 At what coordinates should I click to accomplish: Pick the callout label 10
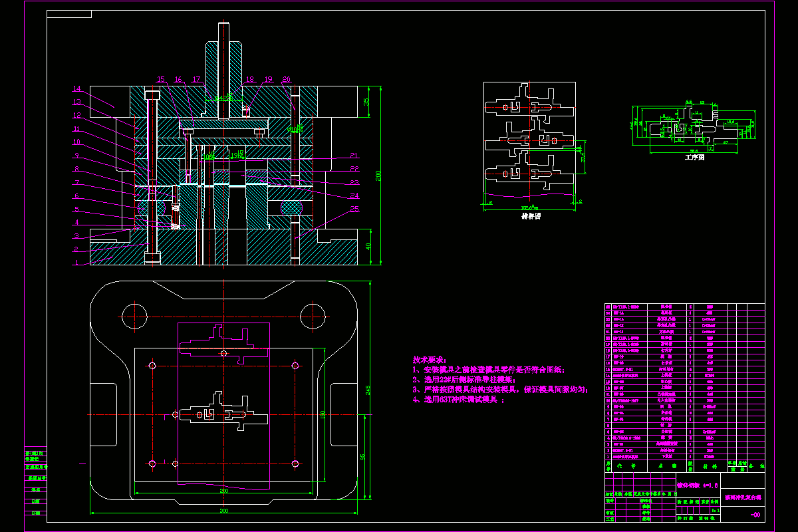[76, 142]
